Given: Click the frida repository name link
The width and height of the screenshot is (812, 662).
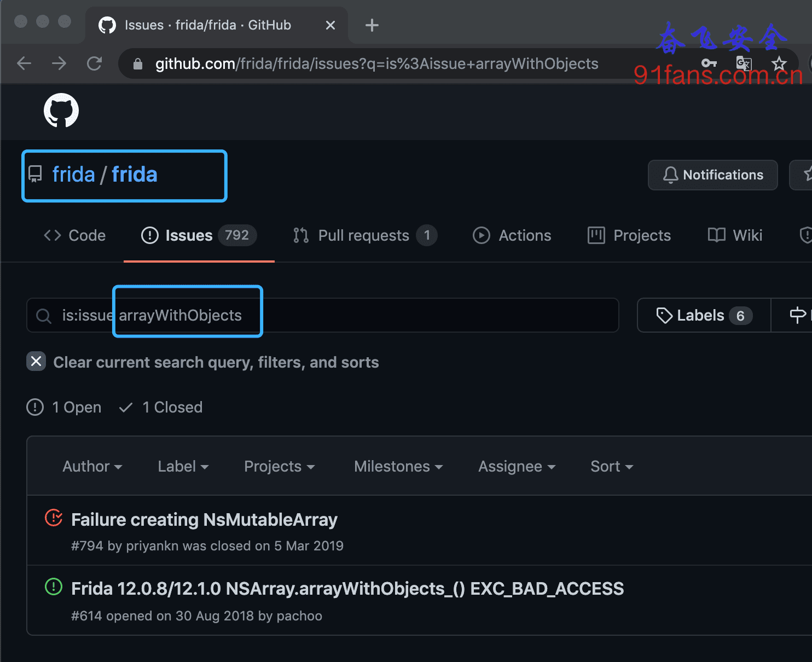Looking at the screenshot, I should pyautogui.click(x=135, y=175).
